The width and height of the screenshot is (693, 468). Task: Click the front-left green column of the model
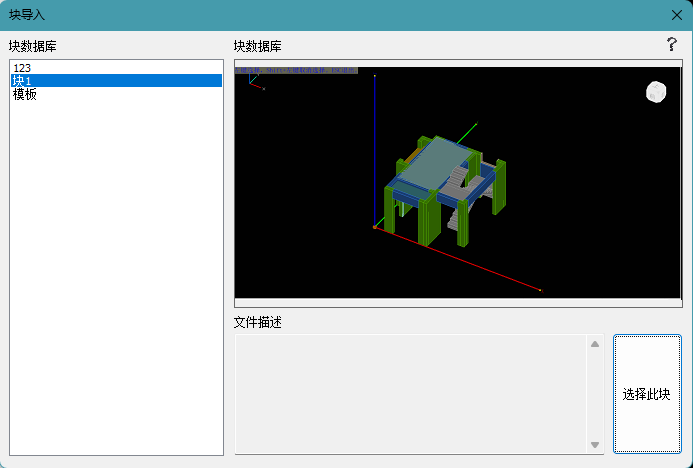click(389, 212)
